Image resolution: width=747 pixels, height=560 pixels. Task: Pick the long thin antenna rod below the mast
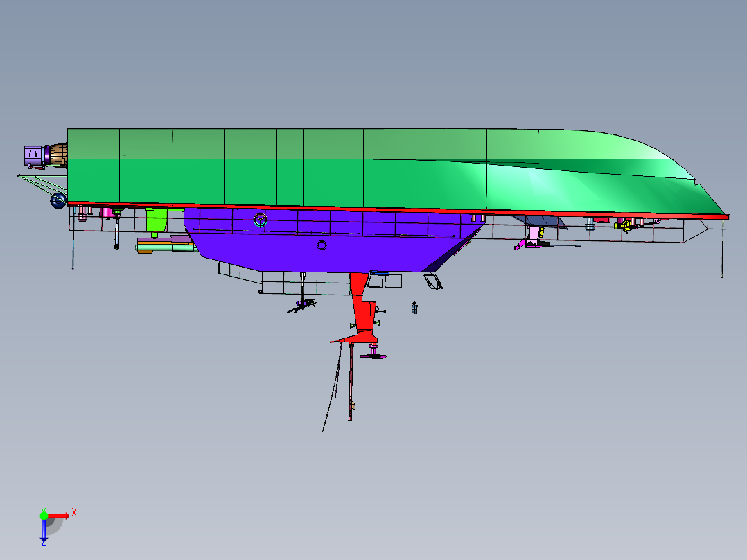click(351, 381)
